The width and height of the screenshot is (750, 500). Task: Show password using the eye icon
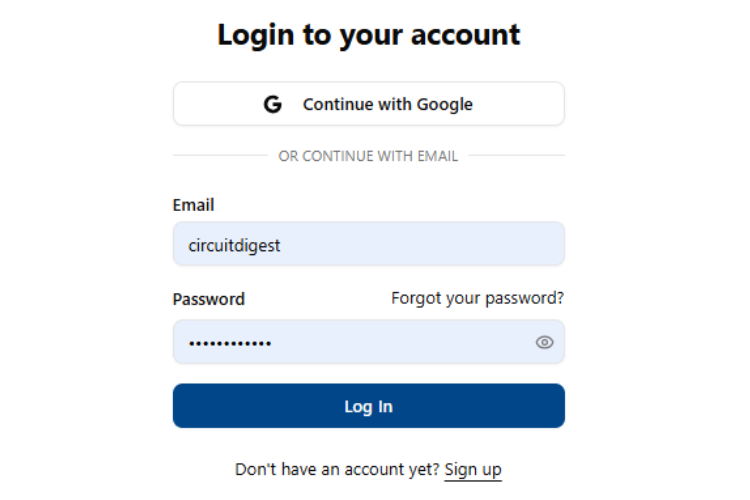pyautogui.click(x=544, y=342)
